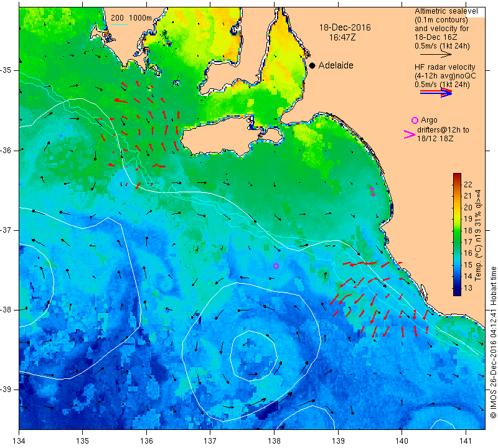Click the cyan 200m isobath legend line

(119, 24)
